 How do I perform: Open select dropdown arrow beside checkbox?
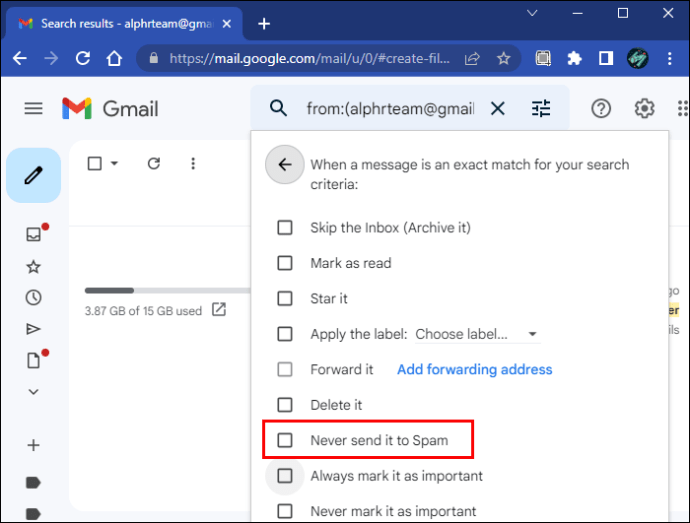(x=114, y=163)
